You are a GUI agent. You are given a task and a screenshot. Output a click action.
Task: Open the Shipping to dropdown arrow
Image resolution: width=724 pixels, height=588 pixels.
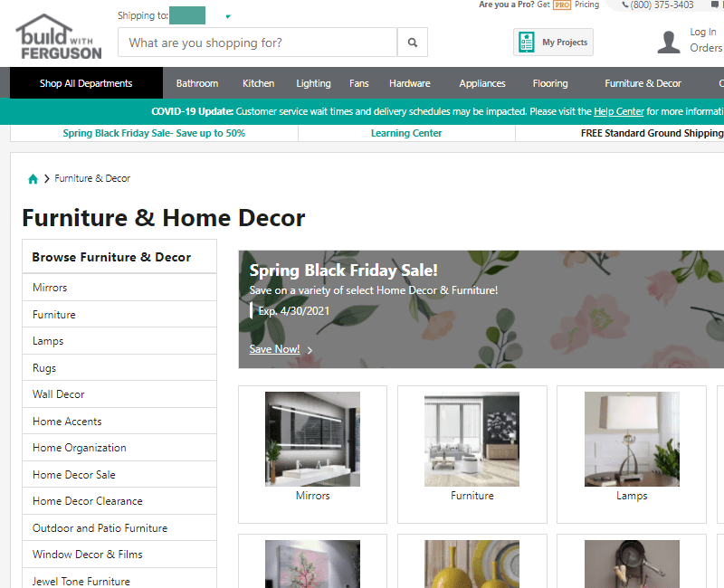tap(227, 15)
